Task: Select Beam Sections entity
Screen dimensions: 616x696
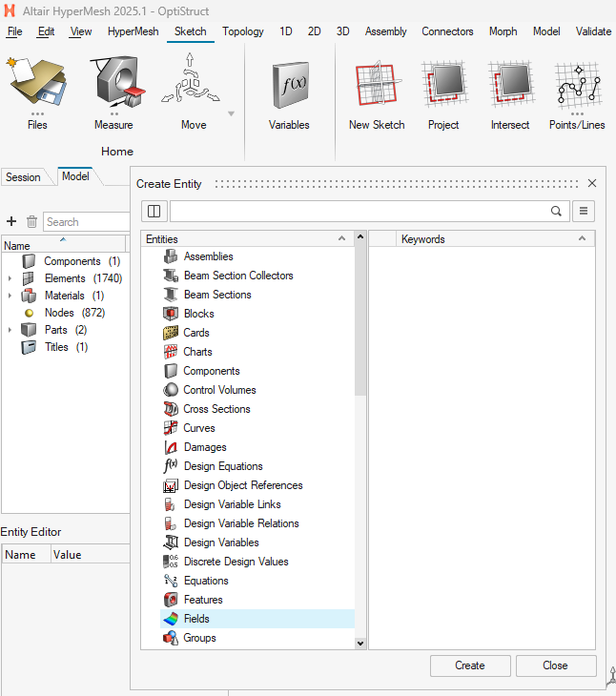Action: pyautogui.click(x=217, y=295)
